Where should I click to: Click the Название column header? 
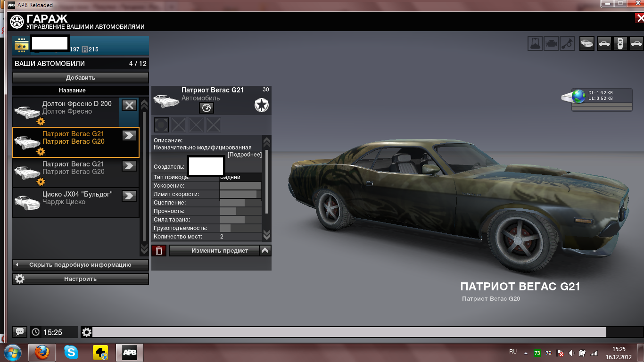(x=72, y=90)
